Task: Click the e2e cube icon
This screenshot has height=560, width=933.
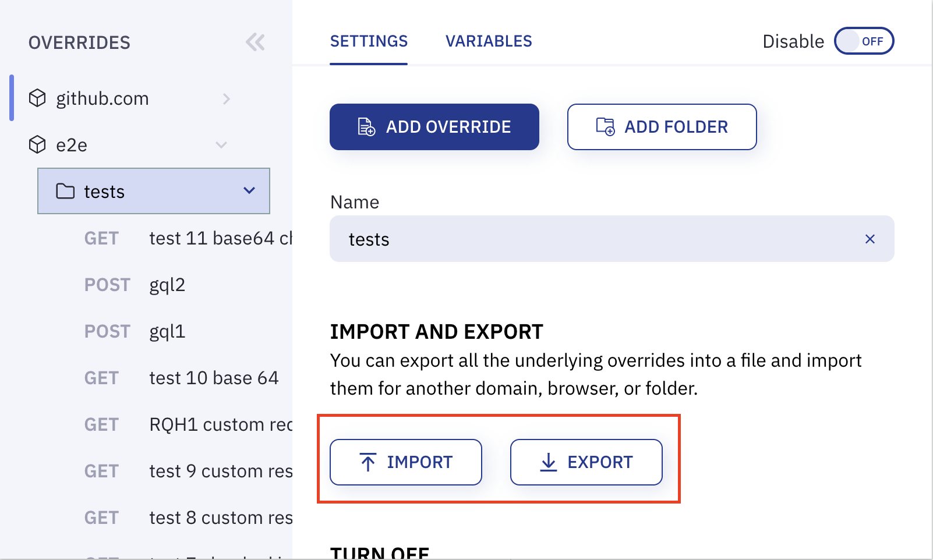Action: click(37, 144)
